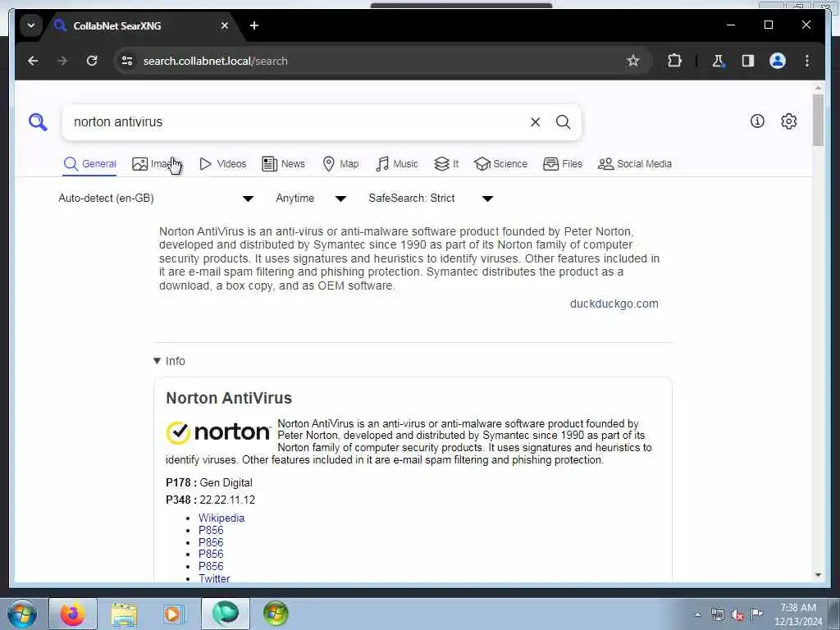Switch to the Videos search category
This screenshot has width=840, height=630.
pyautogui.click(x=223, y=164)
